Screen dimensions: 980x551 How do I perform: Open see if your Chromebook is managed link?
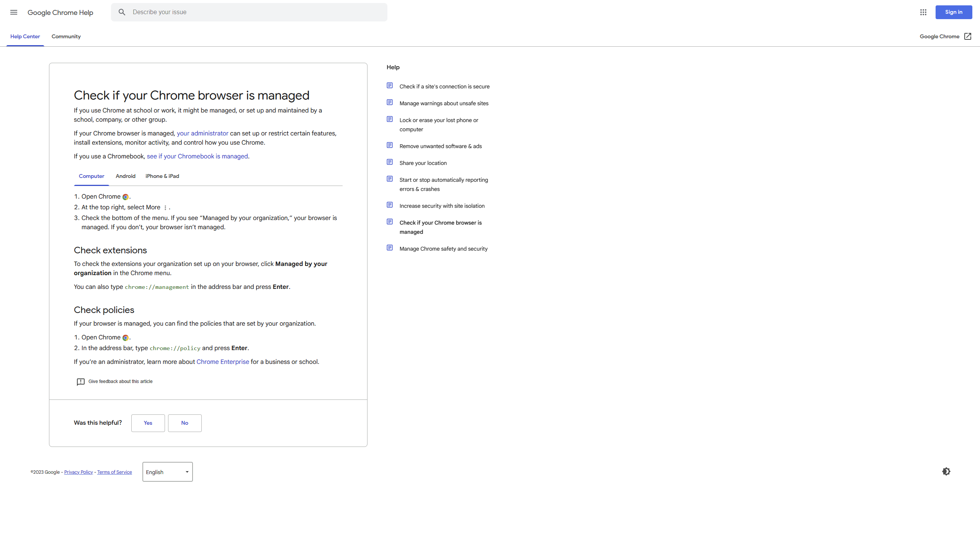198,156
